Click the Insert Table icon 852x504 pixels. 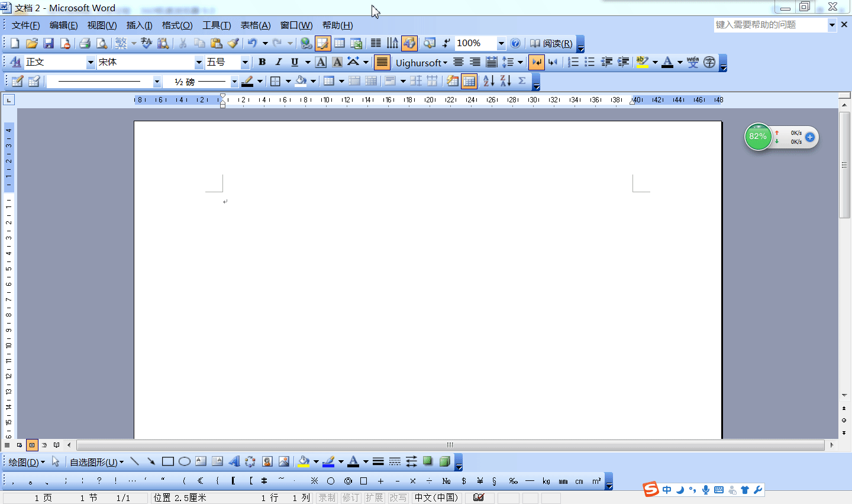(x=340, y=43)
